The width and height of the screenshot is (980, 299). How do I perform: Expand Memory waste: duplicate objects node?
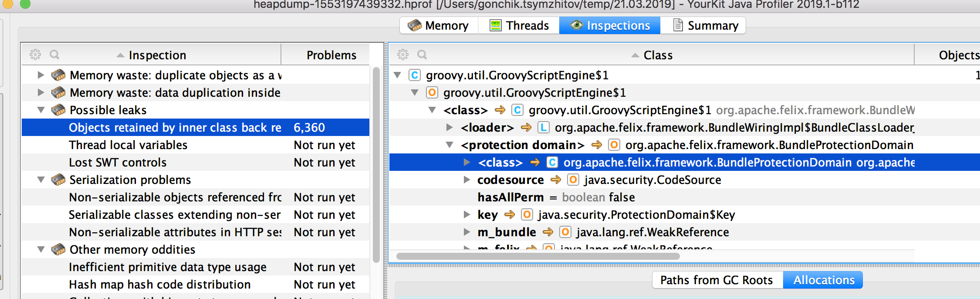pyautogui.click(x=41, y=75)
